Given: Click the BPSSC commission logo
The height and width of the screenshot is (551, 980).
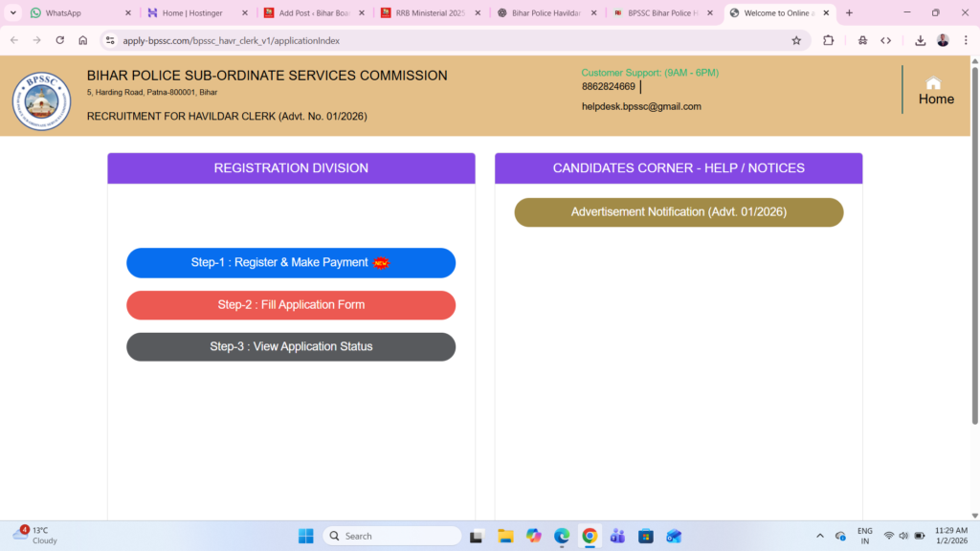Looking at the screenshot, I should pos(41,98).
